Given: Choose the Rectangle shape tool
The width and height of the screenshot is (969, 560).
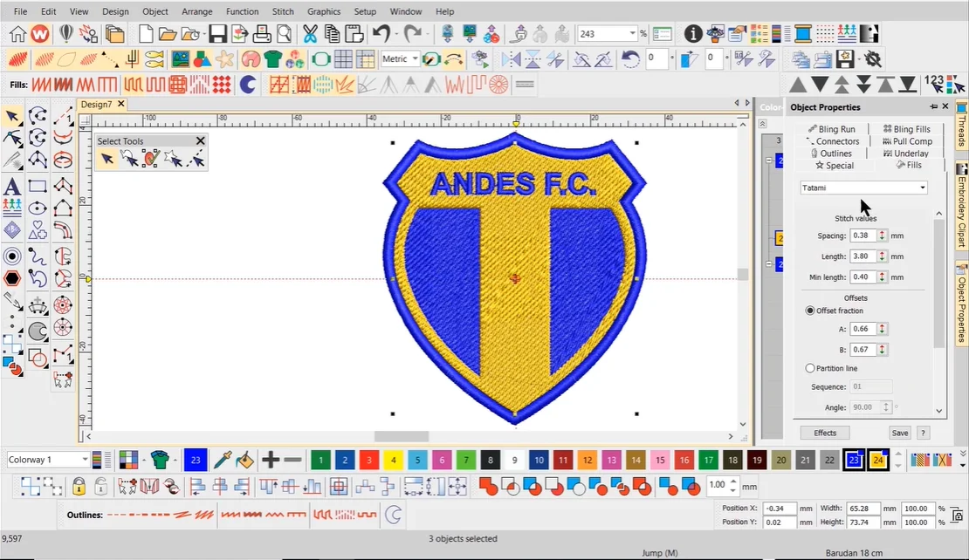Looking at the screenshot, I should 38,186.
